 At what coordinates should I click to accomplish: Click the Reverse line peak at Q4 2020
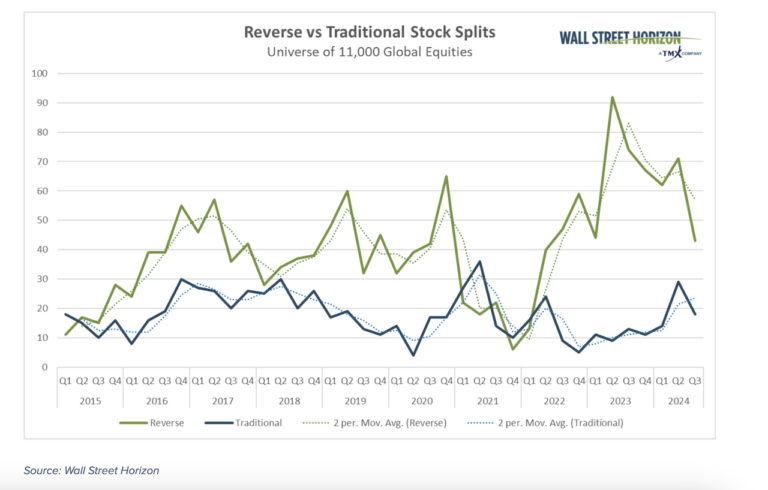[x=446, y=176]
